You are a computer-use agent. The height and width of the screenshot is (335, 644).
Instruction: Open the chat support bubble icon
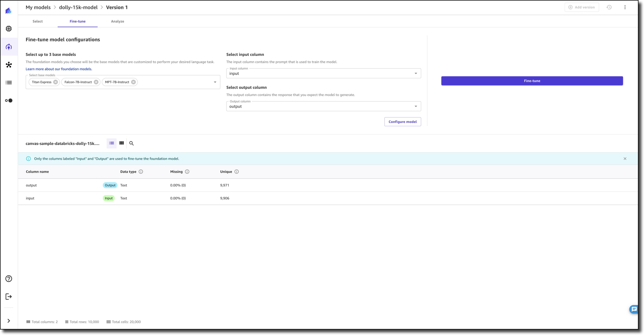pos(634,309)
